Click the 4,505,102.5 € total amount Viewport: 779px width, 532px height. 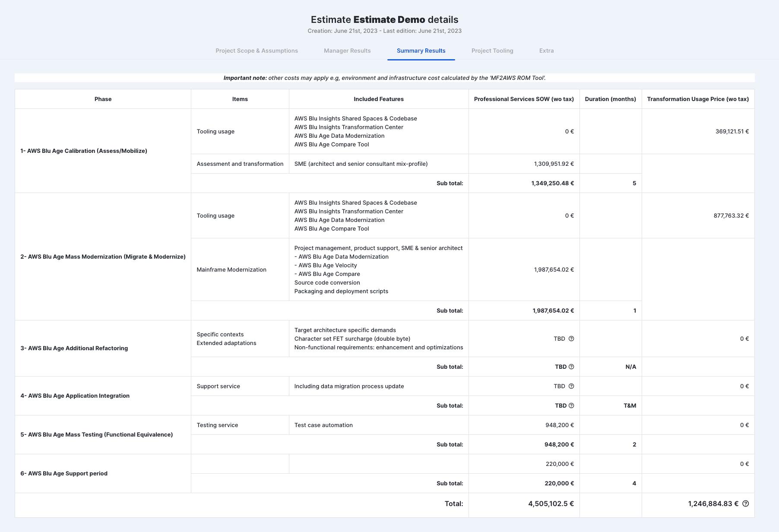551,503
